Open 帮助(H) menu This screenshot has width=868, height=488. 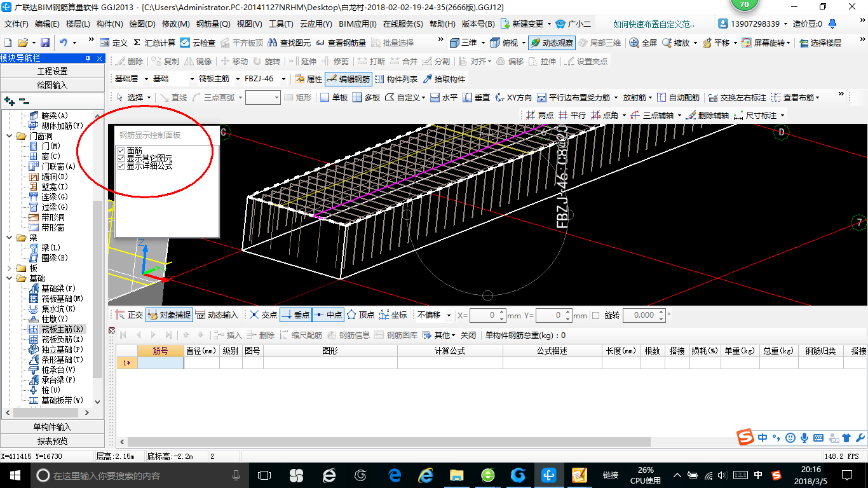[443, 24]
